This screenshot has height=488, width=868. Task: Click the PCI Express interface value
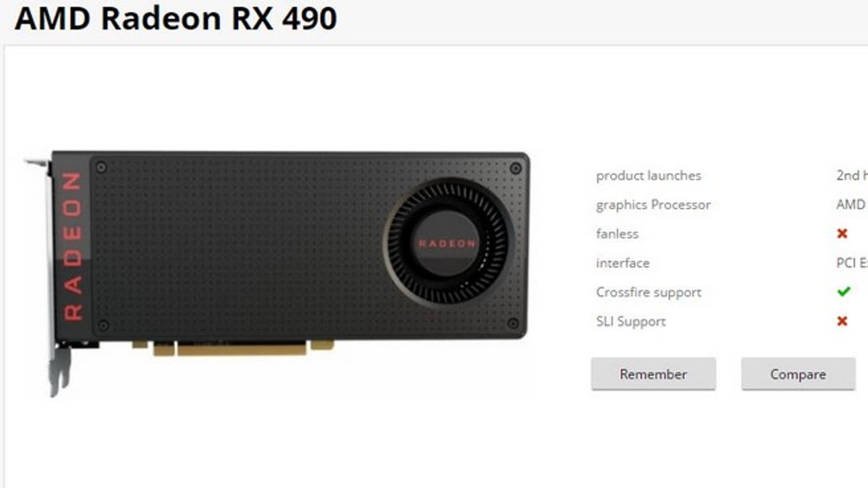852,263
